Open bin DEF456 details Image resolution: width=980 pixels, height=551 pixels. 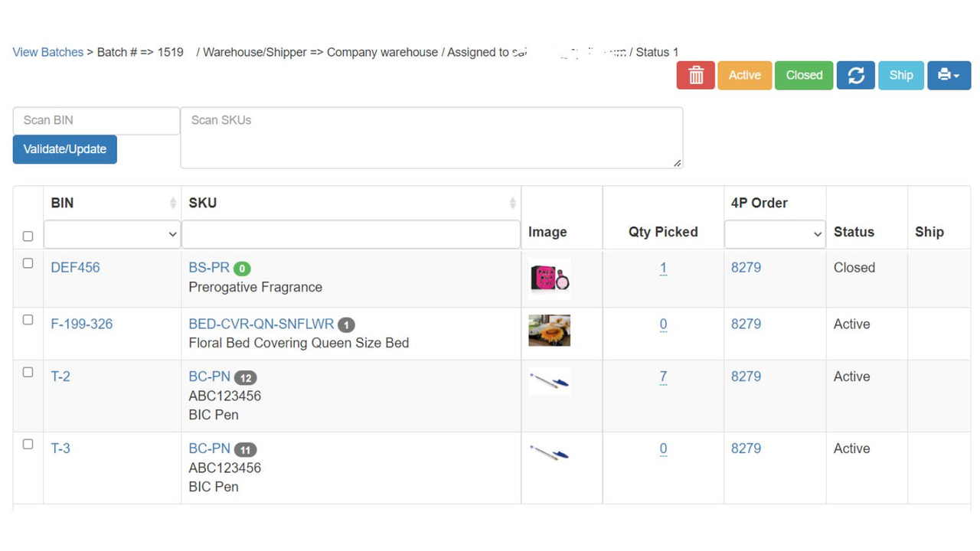[74, 267]
